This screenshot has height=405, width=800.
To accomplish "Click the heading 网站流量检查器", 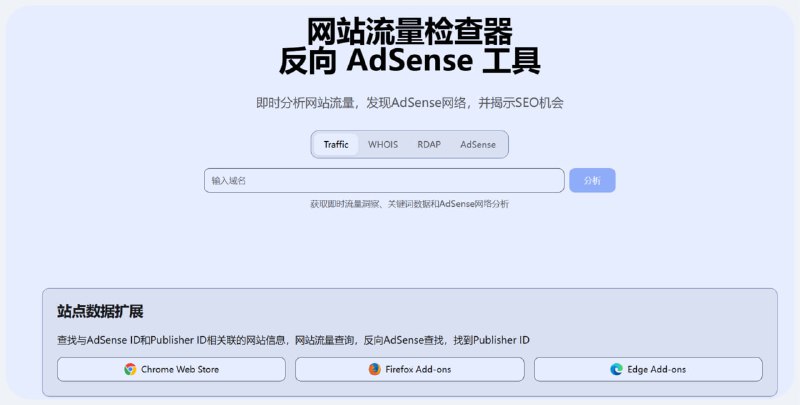I will tap(410, 31).
